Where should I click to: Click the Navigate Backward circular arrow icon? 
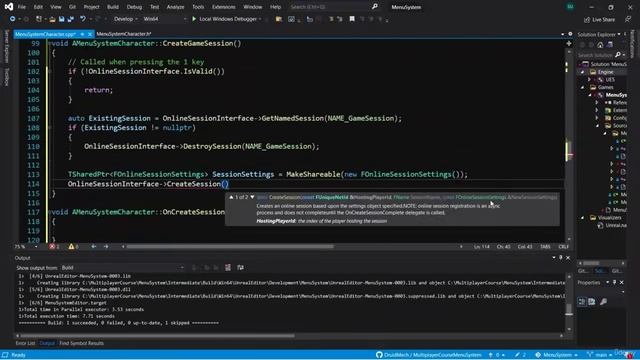point(13,19)
